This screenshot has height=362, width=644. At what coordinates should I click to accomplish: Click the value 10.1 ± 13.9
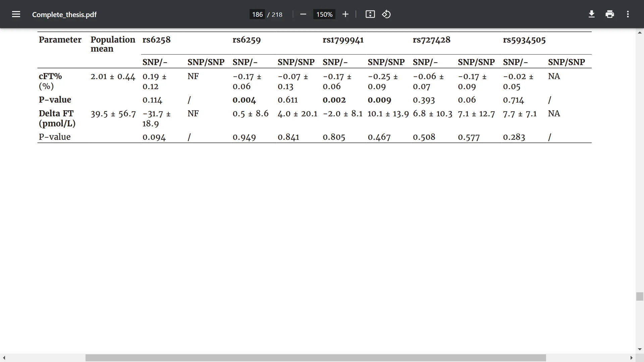point(388,114)
